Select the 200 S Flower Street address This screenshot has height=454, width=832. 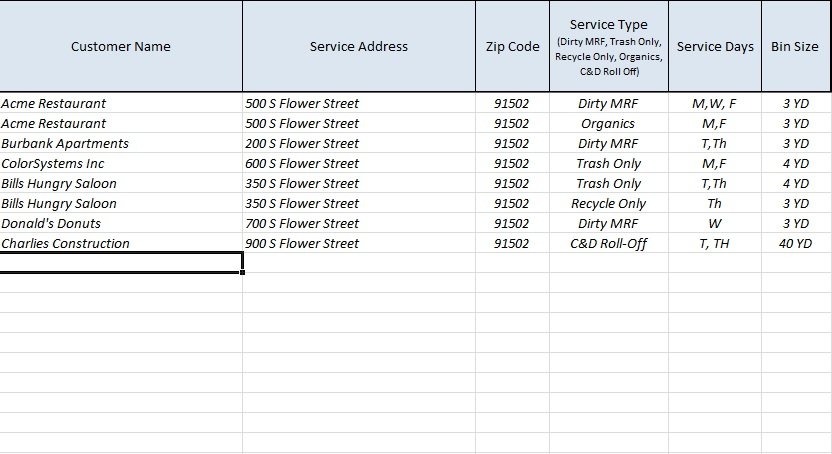tap(302, 143)
